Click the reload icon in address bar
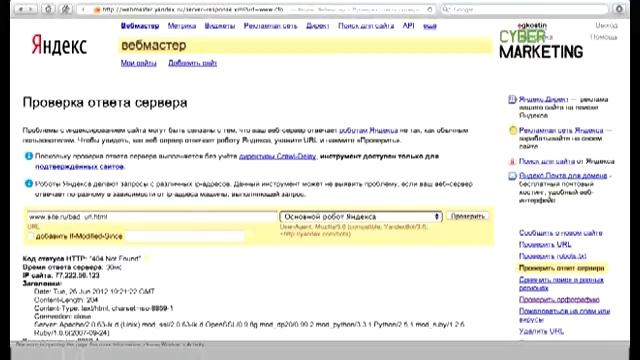 click(x=430, y=9)
